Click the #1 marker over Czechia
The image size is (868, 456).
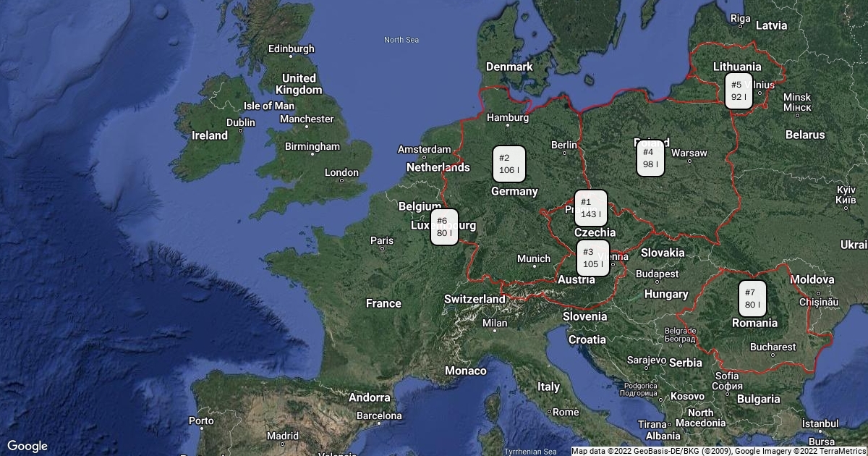click(x=590, y=208)
